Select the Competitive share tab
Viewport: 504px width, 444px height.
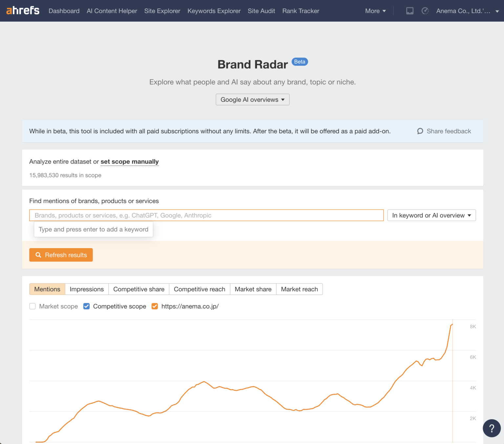pos(139,289)
